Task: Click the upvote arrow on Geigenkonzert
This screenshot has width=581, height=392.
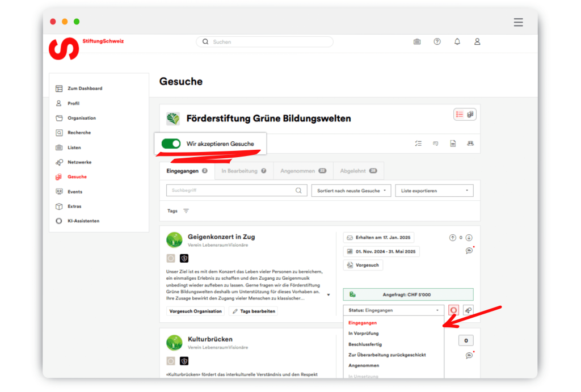Action: pyautogui.click(x=452, y=238)
